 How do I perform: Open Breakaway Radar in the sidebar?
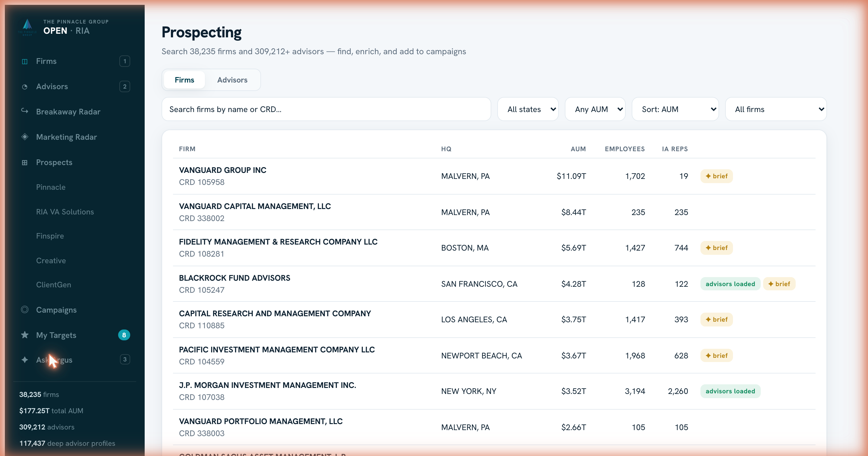pos(75,111)
